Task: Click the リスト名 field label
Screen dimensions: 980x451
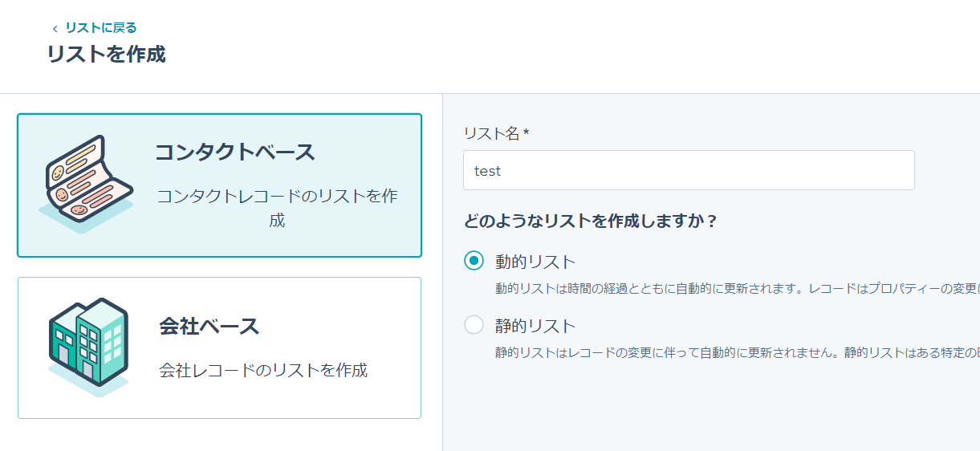Action: (495, 133)
